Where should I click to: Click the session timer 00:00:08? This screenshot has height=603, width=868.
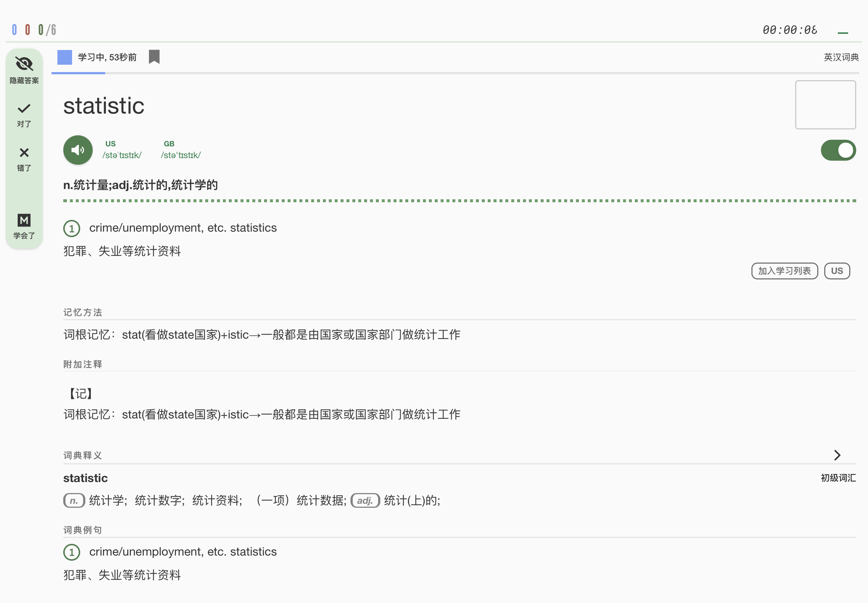tap(790, 30)
